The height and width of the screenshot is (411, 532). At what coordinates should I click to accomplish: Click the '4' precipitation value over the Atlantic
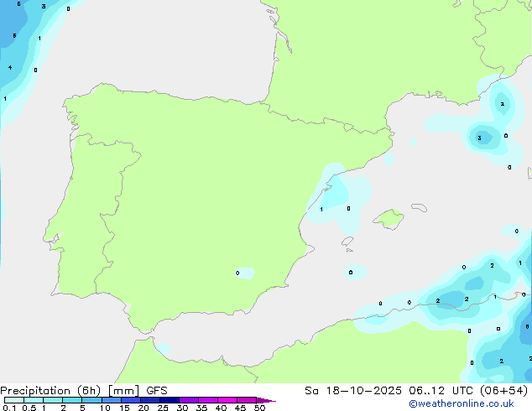coord(10,67)
